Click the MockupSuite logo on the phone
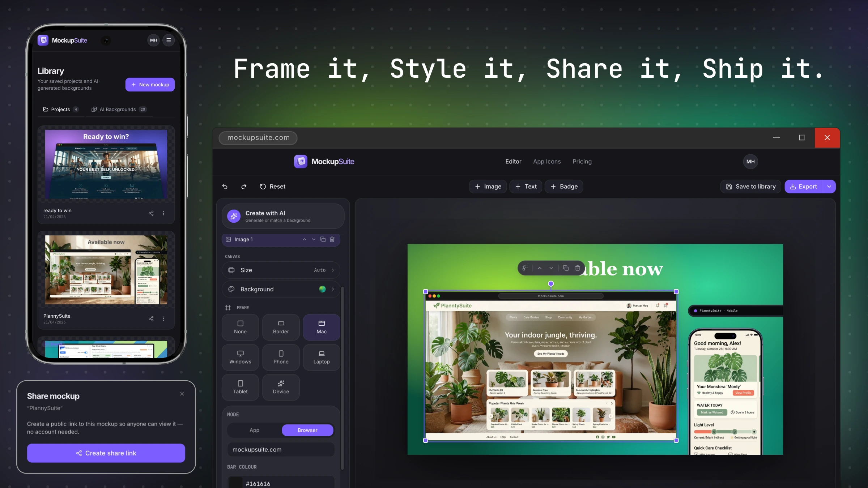This screenshot has width=868, height=488. (x=63, y=40)
